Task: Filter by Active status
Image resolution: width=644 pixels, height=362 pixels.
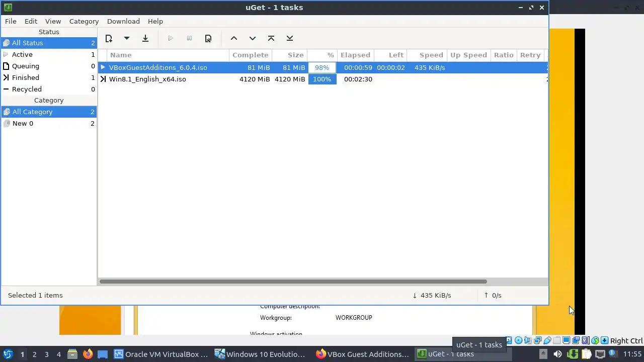Action: pyautogui.click(x=49, y=54)
